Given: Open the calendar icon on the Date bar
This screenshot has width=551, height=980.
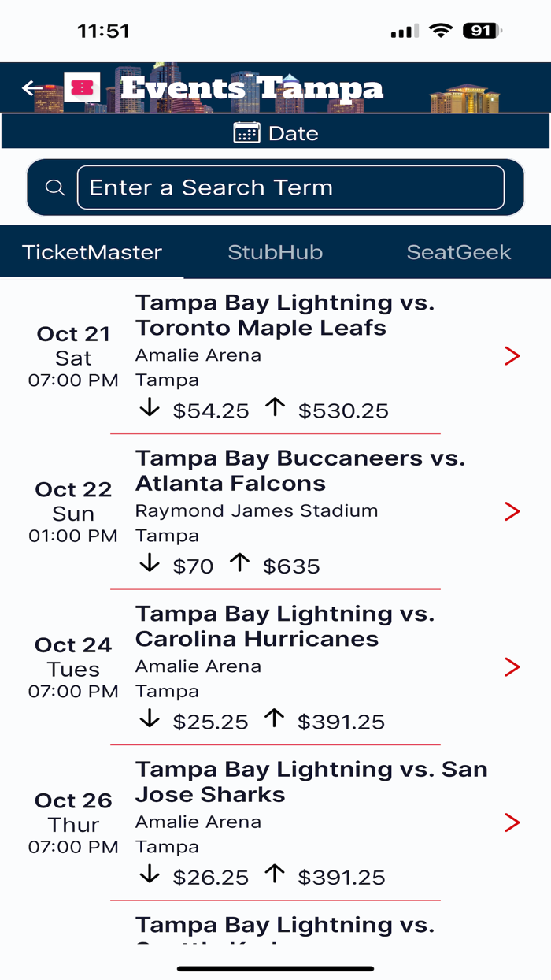Looking at the screenshot, I should [248, 132].
